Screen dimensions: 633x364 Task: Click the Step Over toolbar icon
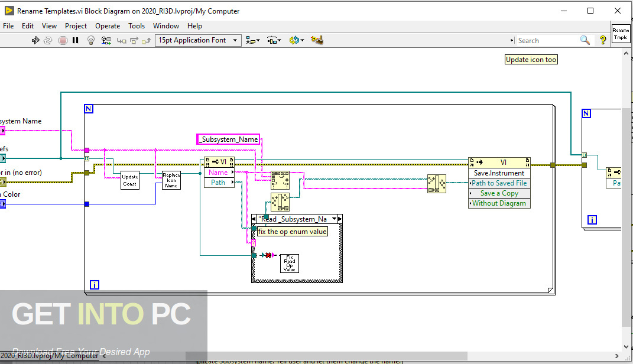[x=134, y=40]
